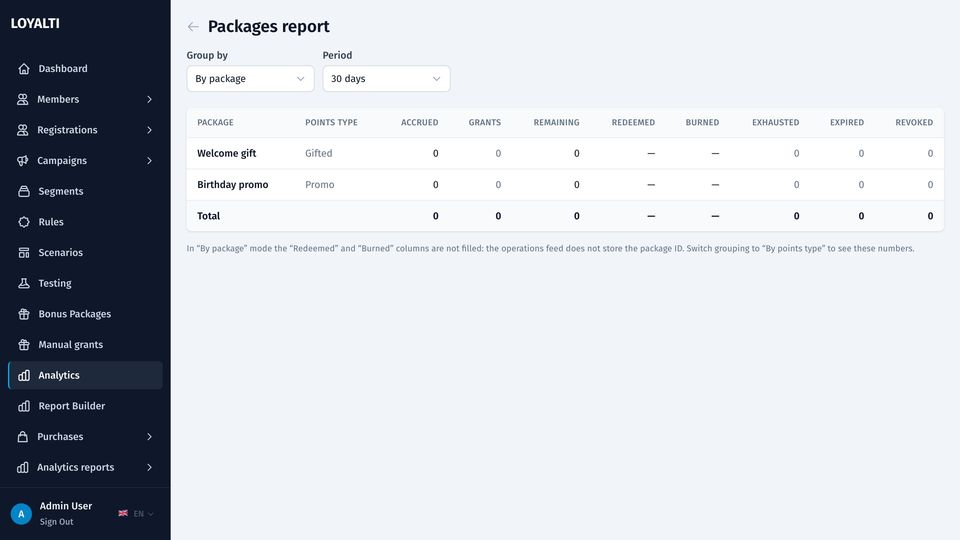Click the REMAINING column header
The height and width of the screenshot is (540, 960).
coord(556,122)
